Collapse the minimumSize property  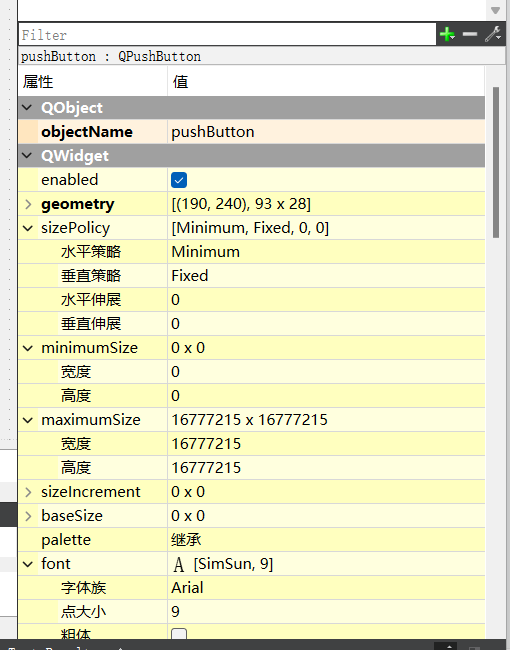tap(28, 348)
